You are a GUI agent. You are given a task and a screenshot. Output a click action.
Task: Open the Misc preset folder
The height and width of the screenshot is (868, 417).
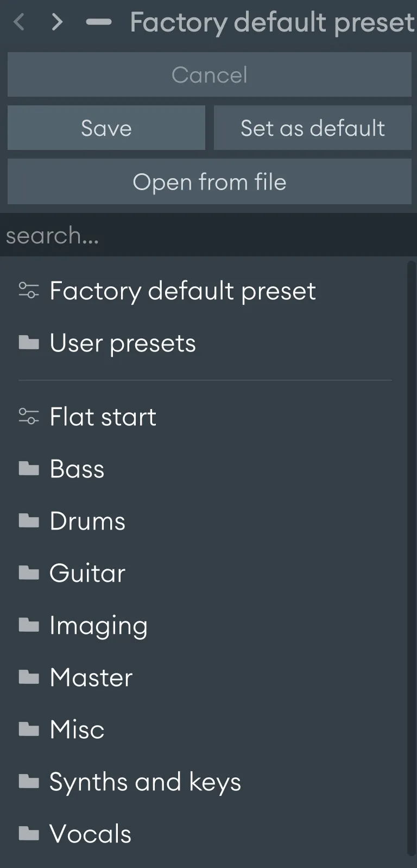pos(77,729)
